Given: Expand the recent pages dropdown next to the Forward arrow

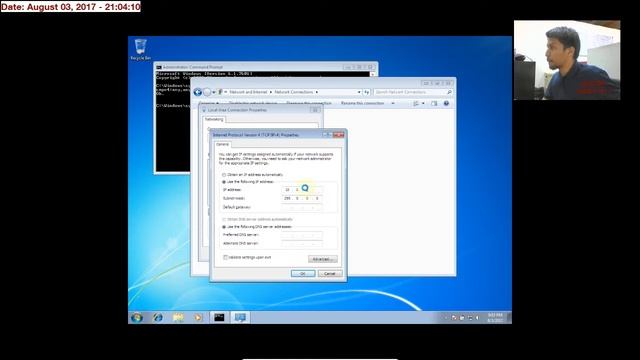Looking at the screenshot, I should (x=213, y=92).
